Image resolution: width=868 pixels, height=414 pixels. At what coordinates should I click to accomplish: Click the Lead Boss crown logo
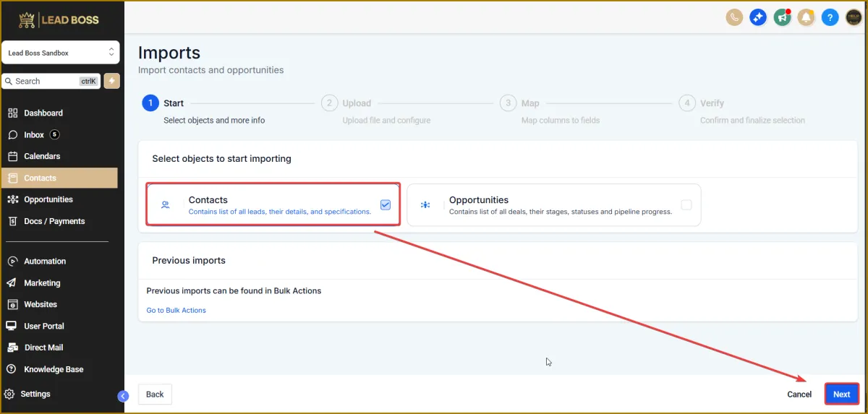(27, 20)
